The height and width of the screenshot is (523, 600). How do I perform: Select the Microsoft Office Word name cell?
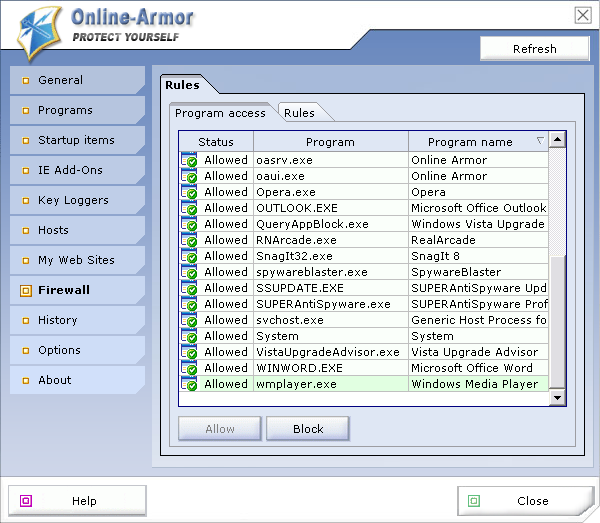(x=478, y=368)
